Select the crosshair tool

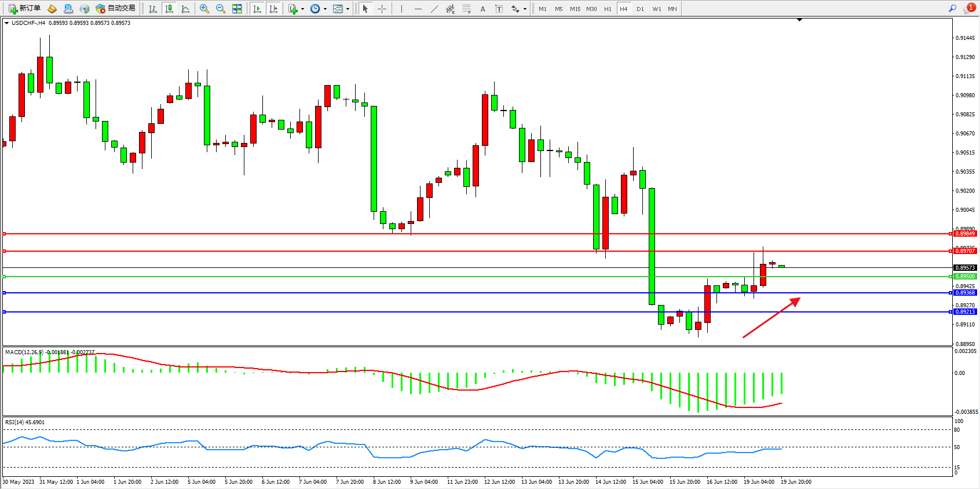[x=382, y=9]
